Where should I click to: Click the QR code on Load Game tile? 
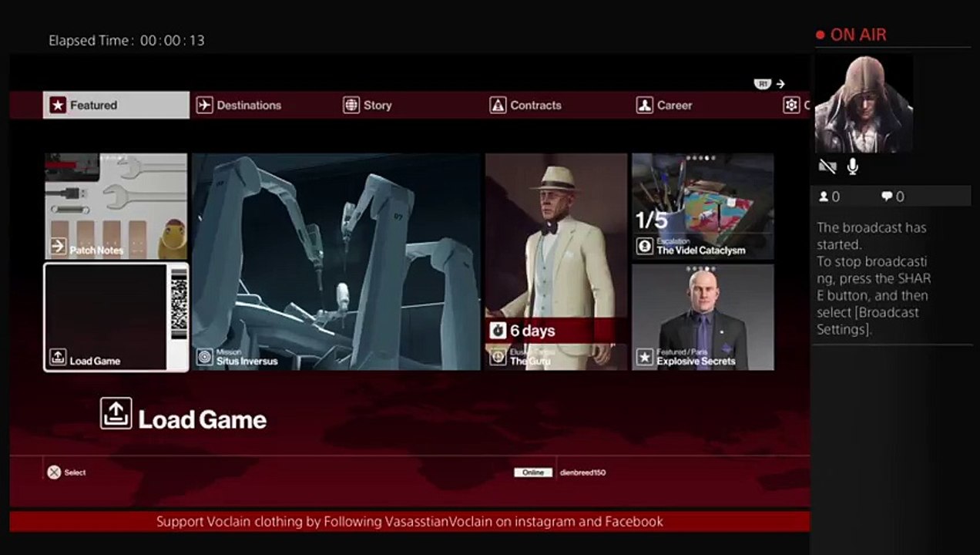point(179,304)
